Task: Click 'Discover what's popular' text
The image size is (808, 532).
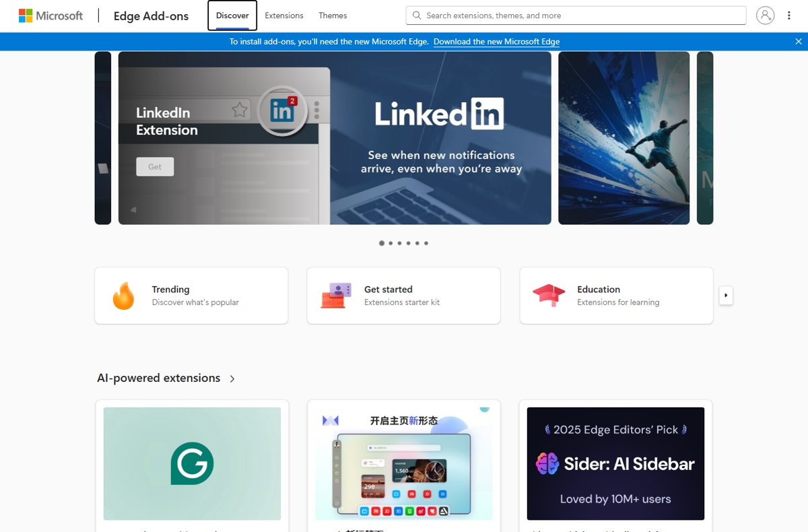Action: (x=195, y=302)
